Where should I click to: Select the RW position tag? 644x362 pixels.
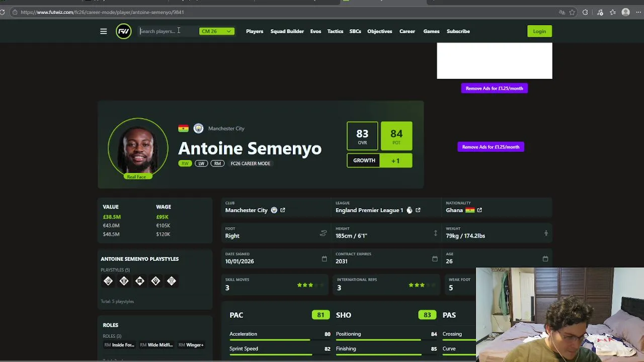pyautogui.click(x=185, y=163)
